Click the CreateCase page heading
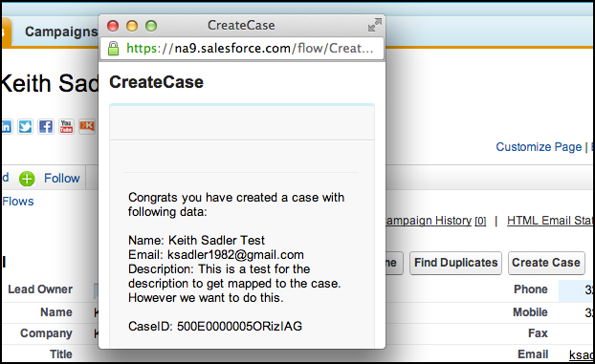Image resolution: width=595 pixels, height=364 pixels. coord(156,82)
